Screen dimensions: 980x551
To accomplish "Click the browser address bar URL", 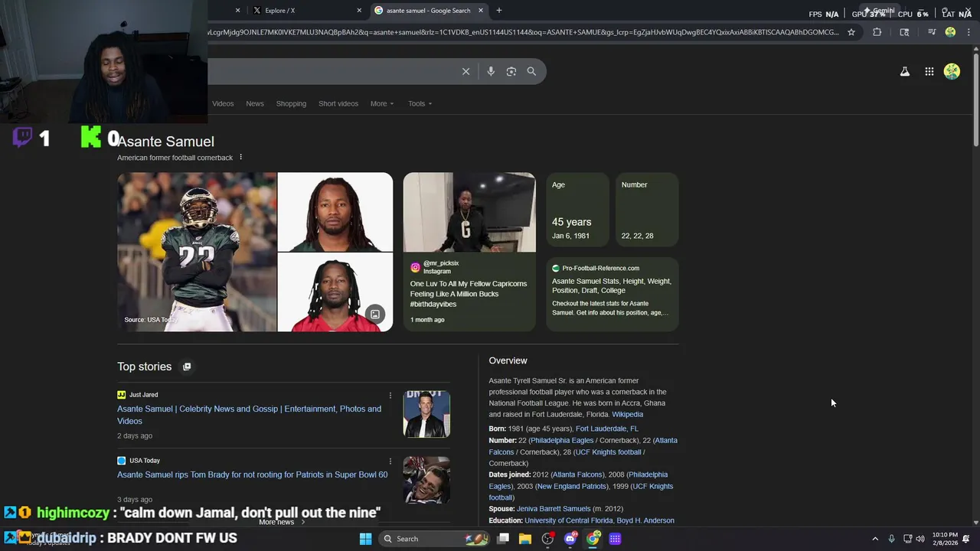I will tap(523, 32).
